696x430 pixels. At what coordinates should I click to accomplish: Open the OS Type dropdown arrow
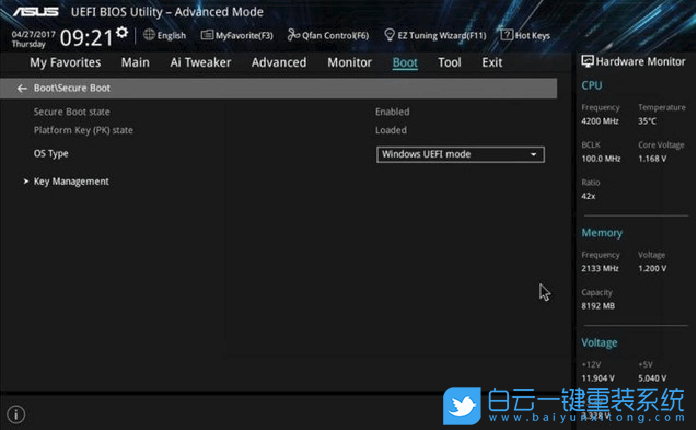coord(534,154)
